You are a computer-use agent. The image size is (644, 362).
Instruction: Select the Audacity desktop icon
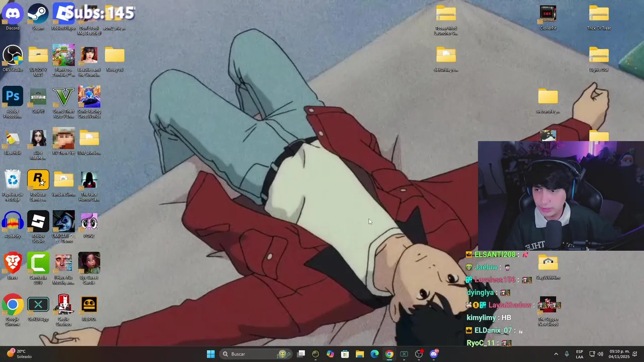13,225
